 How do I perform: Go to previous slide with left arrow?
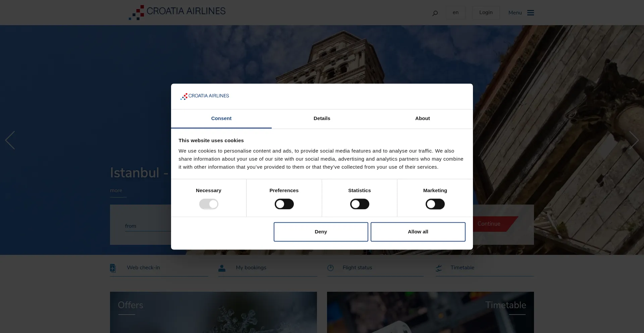click(x=10, y=140)
